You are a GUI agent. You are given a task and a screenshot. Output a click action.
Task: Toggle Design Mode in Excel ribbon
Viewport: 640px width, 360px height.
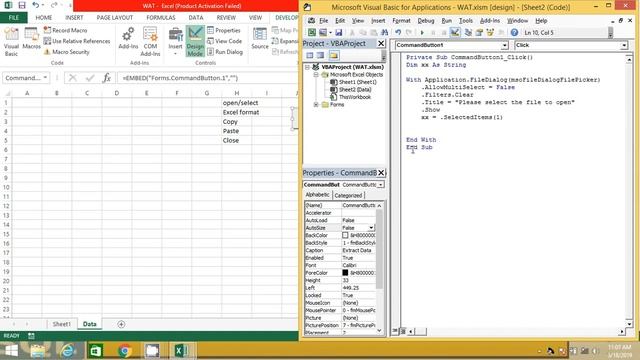[195, 41]
